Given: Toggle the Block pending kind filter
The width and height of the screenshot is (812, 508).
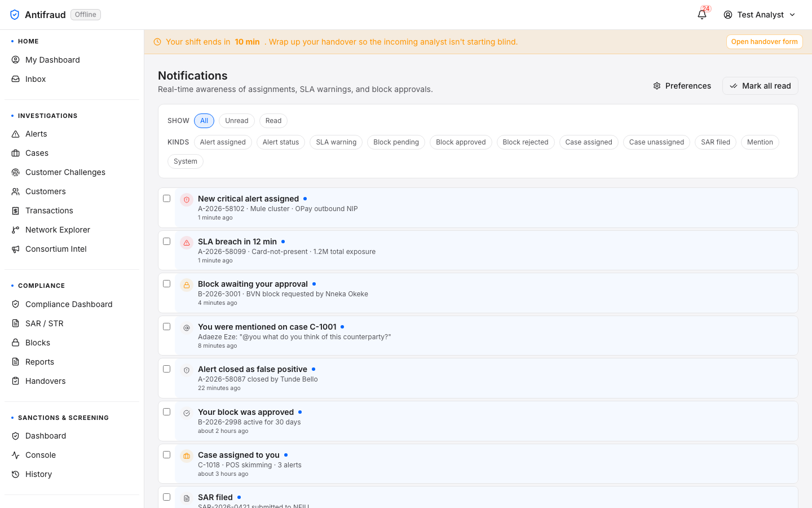Looking at the screenshot, I should [x=396, y=142].
